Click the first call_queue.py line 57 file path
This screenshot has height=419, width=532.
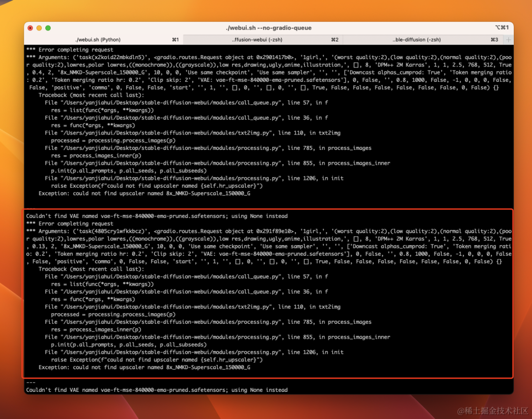coord(186,103)
